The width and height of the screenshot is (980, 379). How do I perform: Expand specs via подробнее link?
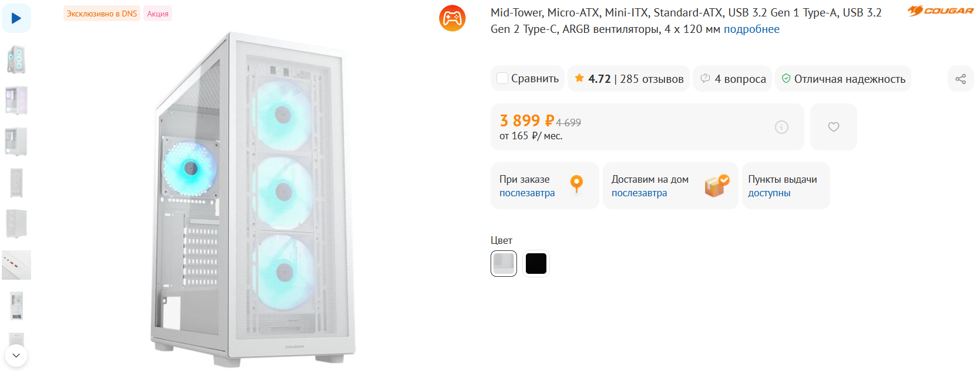pyautogui.click(x=751, y=29)
